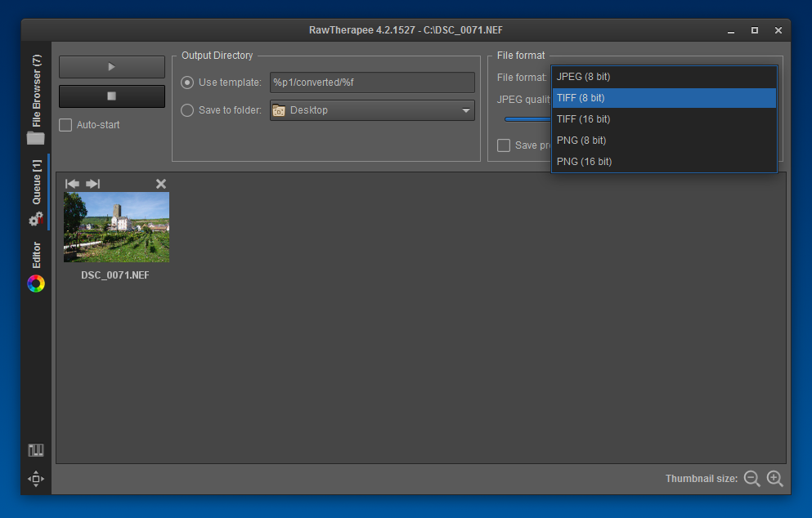Select the DSC_0071.NEF thumbnail
Image resolution: width=812 pixels, height=518 pixels.
(x=116, y=227)
